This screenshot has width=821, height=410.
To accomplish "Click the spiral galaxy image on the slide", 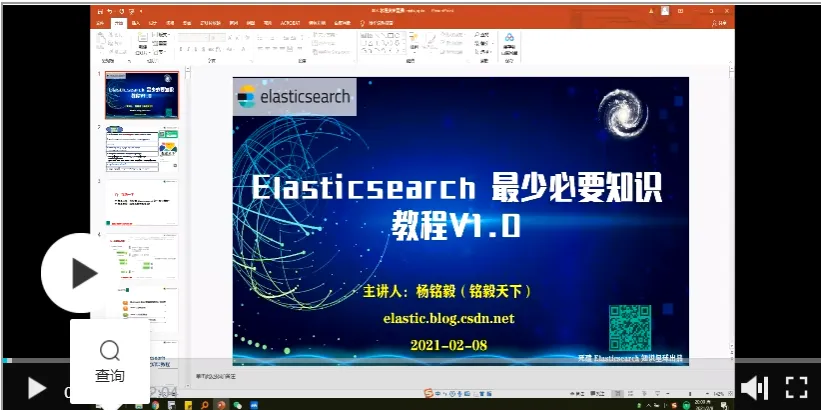I will pos(623,113).
